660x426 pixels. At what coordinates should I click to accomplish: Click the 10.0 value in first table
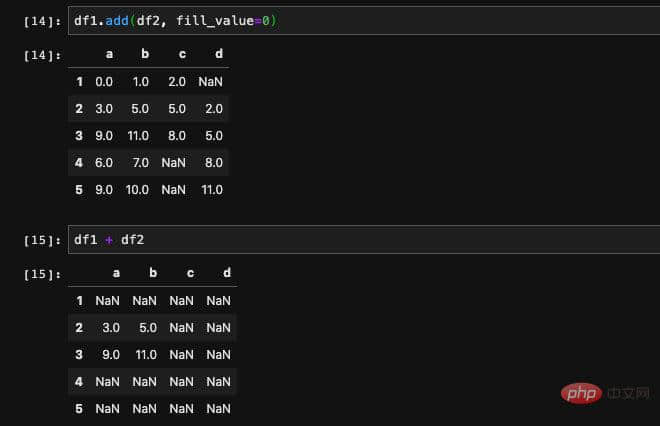pos(137,189)
